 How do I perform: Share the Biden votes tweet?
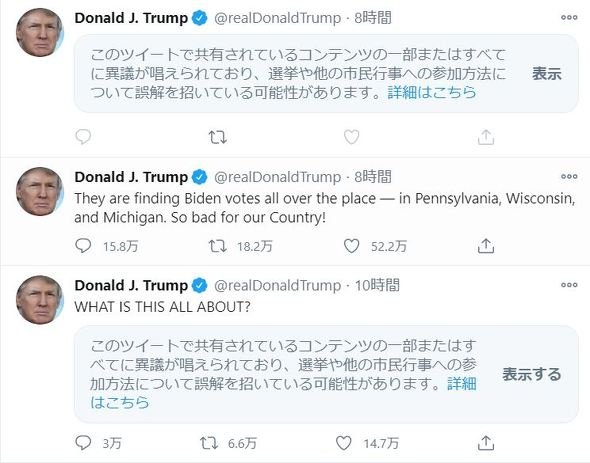(x=486, y=246)
